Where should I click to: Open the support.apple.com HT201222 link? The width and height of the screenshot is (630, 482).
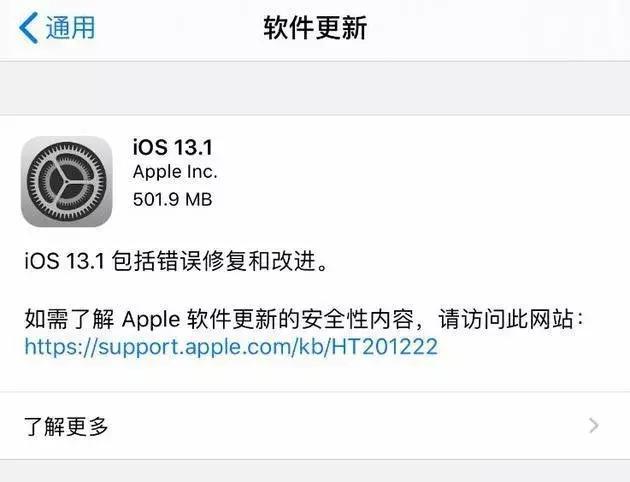[x=231, y=346]
